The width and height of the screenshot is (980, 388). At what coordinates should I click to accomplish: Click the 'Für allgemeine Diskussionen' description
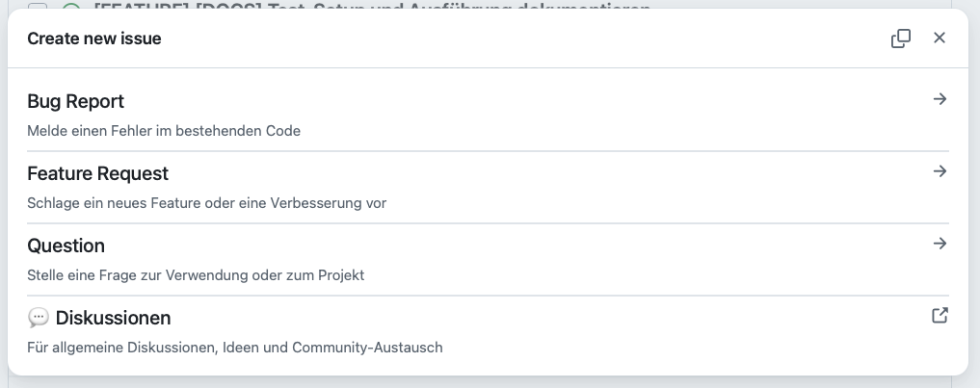pyautogui.click(x=235, y=348)
